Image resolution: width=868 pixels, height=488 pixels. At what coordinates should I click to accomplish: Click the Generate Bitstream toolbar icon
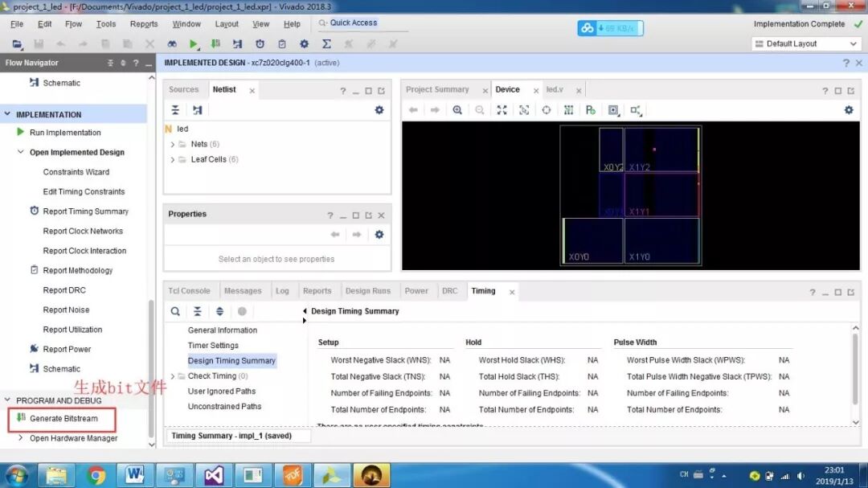215,43
